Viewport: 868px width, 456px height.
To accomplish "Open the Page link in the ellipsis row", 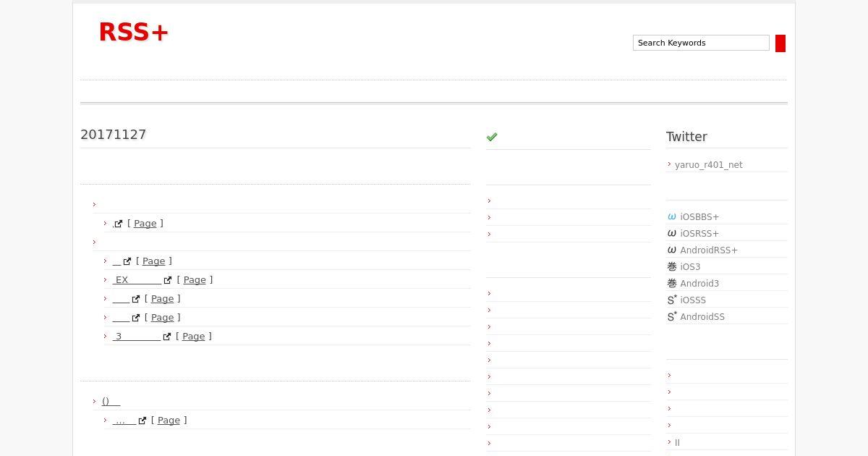I will [x=169, y=421].
